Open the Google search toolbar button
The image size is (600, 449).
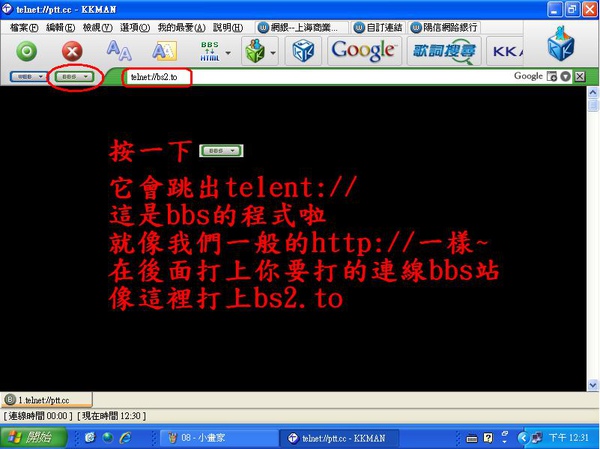point(364,51)
